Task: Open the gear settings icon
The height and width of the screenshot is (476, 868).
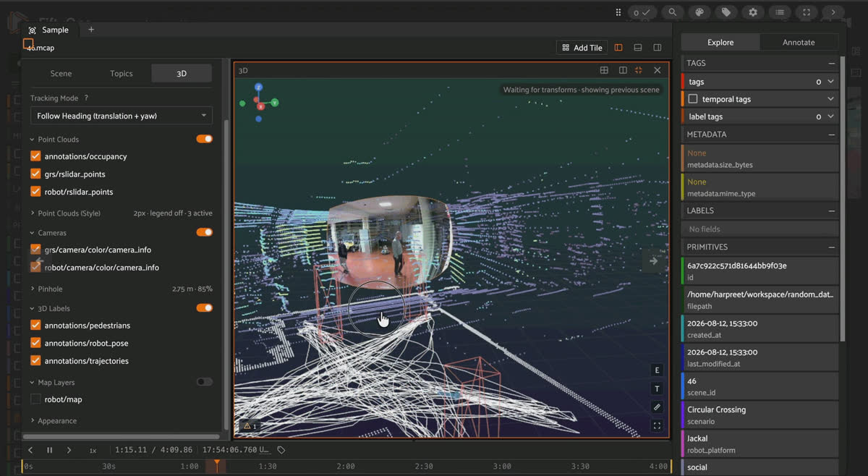Action: coord(753,12)
